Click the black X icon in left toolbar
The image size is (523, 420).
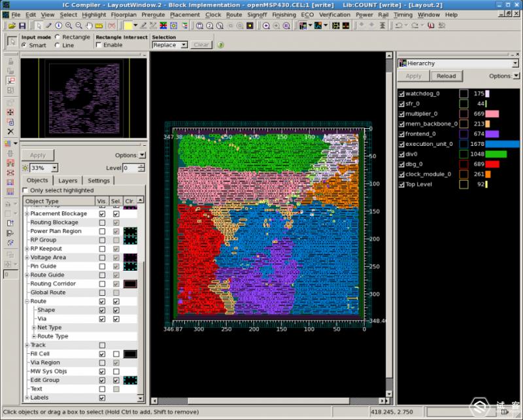[x=10, y=131]
